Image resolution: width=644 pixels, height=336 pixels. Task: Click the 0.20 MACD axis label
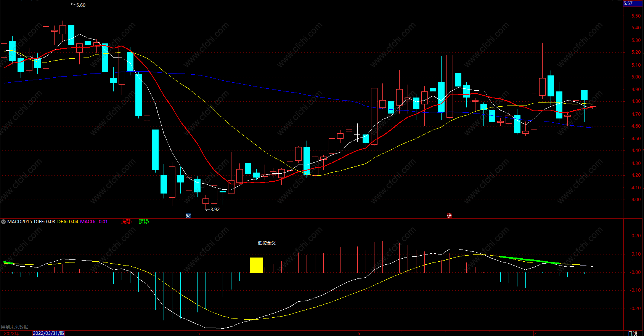pyautogui.click(x=636, y=236)
